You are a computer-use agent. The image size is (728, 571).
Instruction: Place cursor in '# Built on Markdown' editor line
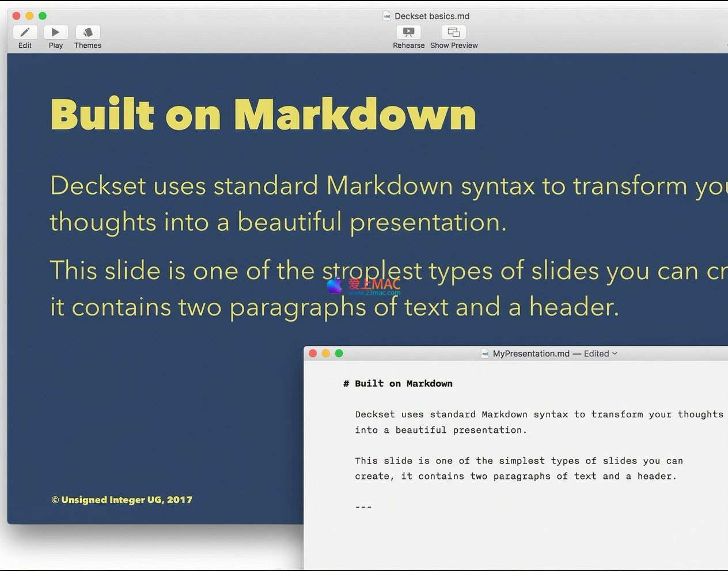403,384
